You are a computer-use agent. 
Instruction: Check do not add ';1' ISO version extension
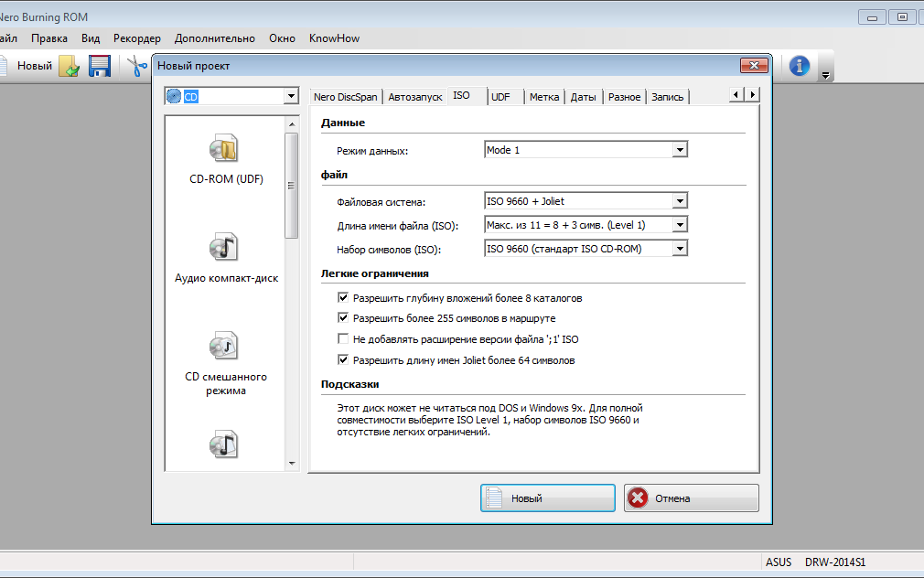tap(343, 338)
